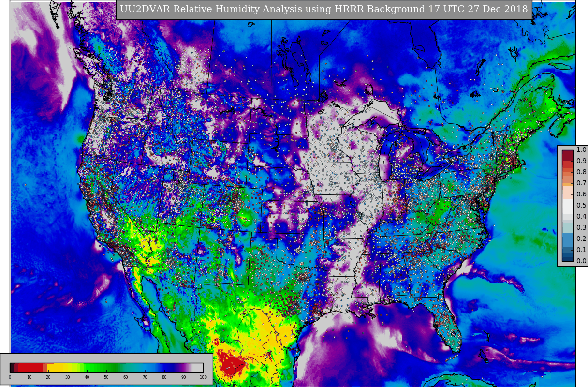Pick the darkest blue bottom swatch of vertical colorbar
588x387 pixels.
pyautogui.click(x=568, y=259)
